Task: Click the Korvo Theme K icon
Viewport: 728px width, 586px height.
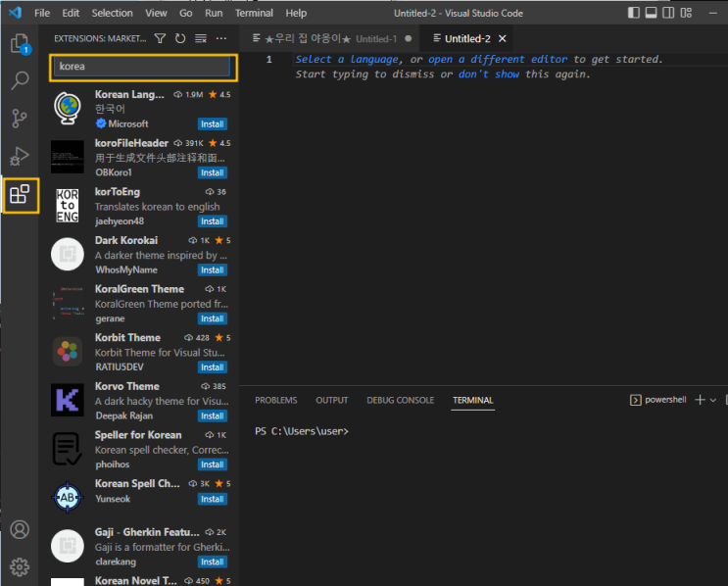Action: coord(68,400)
